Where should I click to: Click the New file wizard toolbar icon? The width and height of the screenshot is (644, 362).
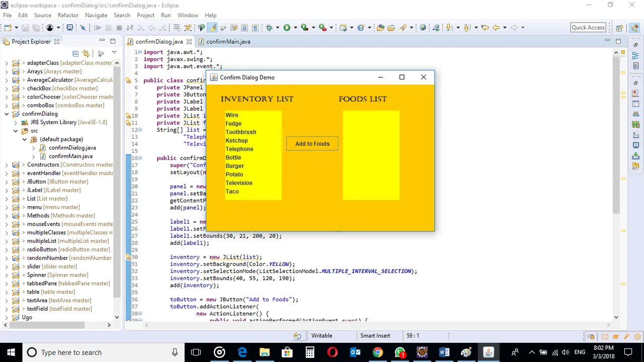click(8, 28)
